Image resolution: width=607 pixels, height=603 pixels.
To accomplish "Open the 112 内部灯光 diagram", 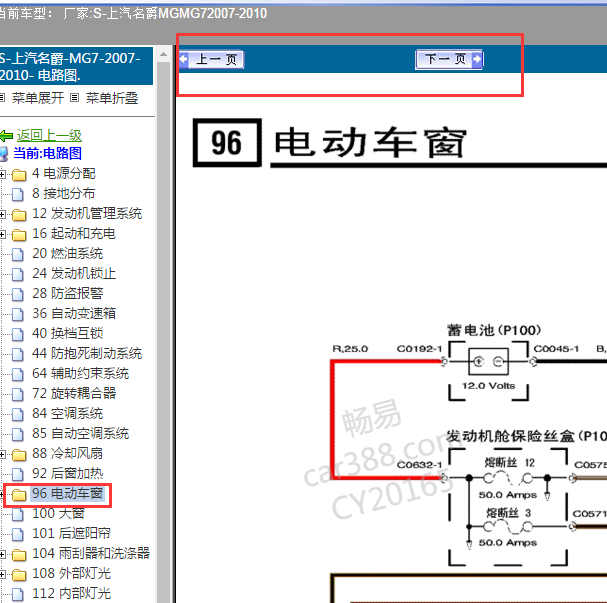I will (71, 593).
